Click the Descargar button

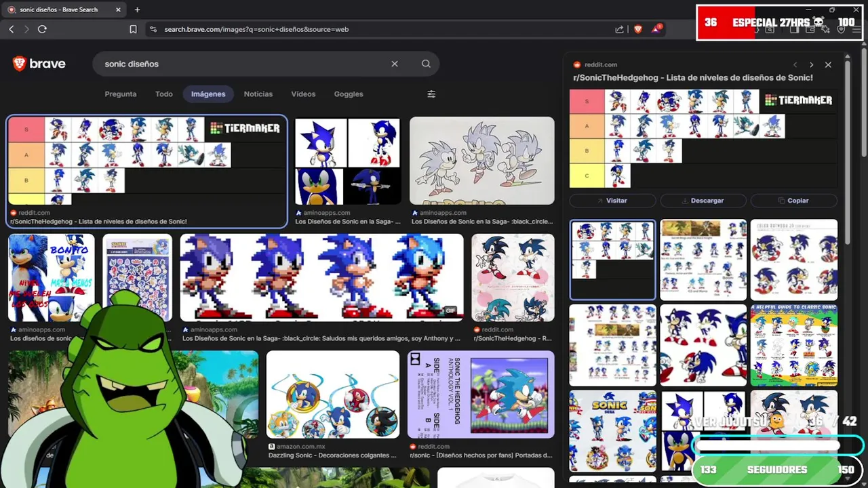pos(703,201)
